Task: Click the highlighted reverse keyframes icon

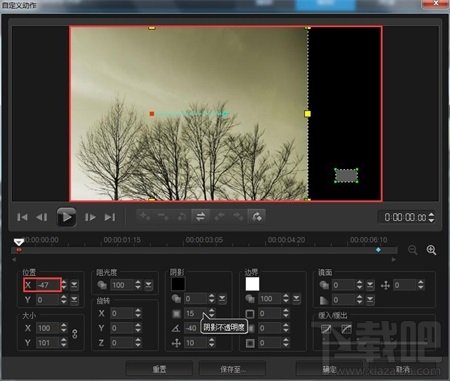Action: tap(200, 217)
